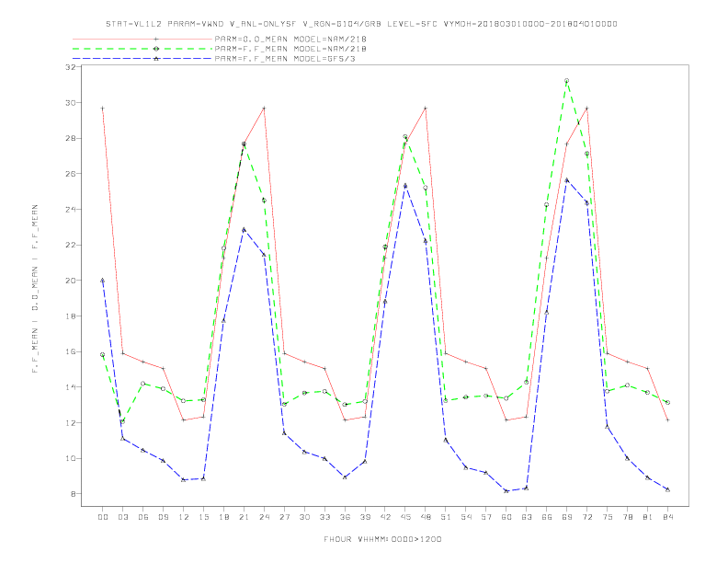The height and width of the screenshot is (563, 728).
Task: Click x-axis tick label 84
Action: [x=667, y=517]
